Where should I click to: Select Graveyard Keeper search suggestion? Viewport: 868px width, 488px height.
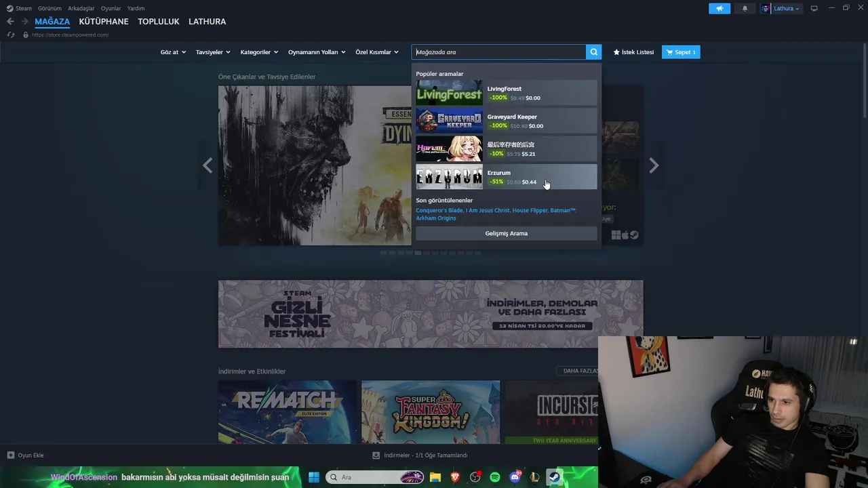click(x=507, y=121)
